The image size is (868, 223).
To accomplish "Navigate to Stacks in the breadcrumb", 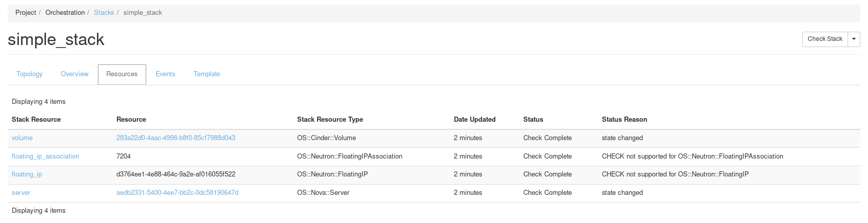I will click(104, 13).
